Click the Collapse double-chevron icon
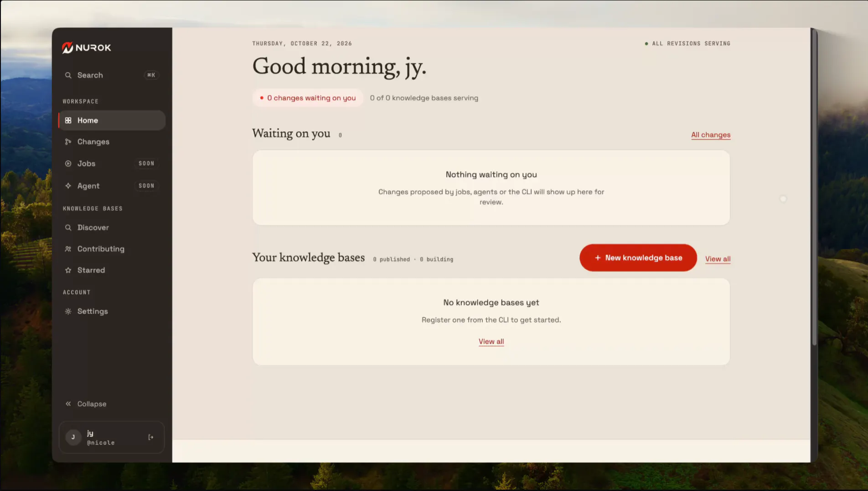This screenshot has height=491, width=868. (68, 404)
